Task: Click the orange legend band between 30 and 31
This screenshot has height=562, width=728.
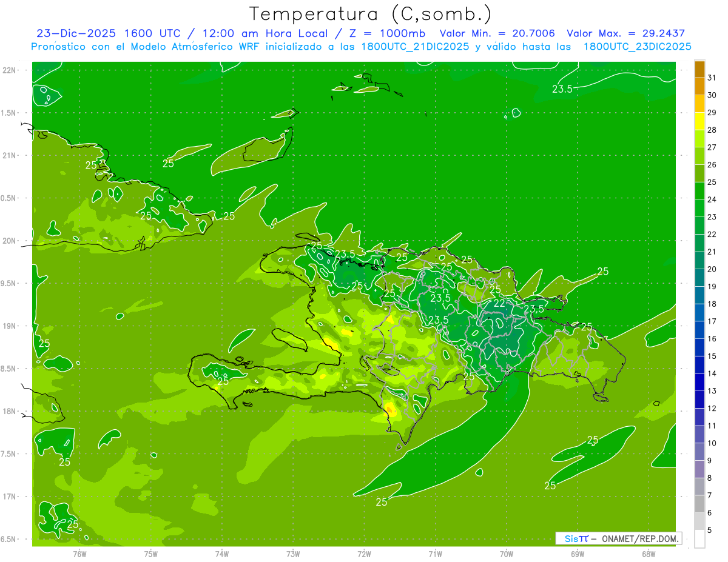Action: (699, 87)
